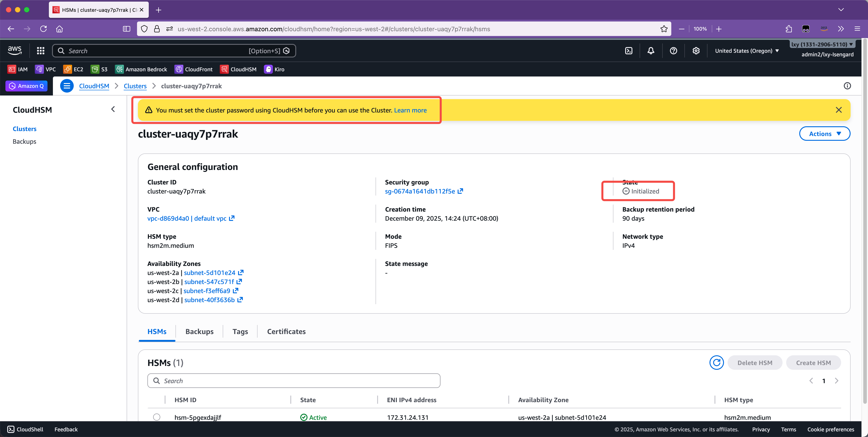
Task: Open the AWS services grid menu
Action: pyautogui.click(x=40, y=50)
